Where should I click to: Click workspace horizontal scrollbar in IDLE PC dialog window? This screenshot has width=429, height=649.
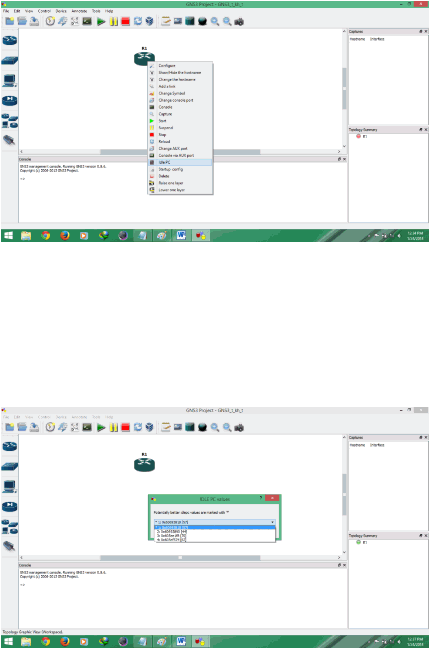[x=181, y=558]
